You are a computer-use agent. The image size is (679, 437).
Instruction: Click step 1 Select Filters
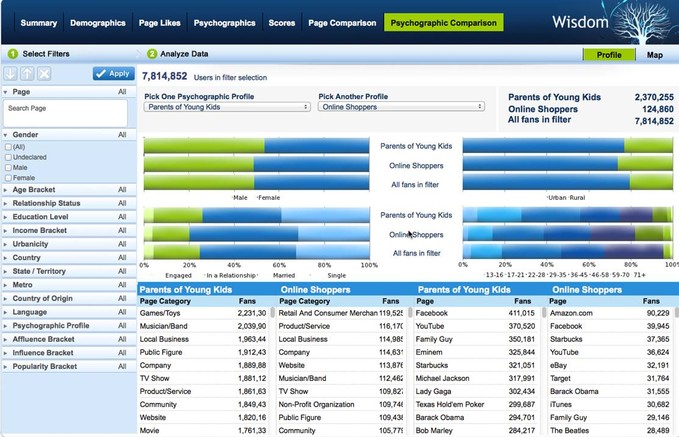pyautogui.click(x=39, y=54)
